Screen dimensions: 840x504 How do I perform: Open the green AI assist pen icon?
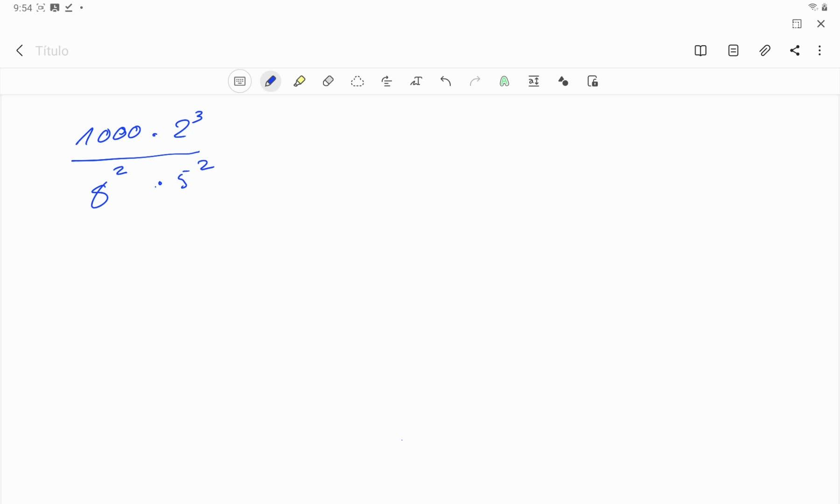[x=504, y=82]
